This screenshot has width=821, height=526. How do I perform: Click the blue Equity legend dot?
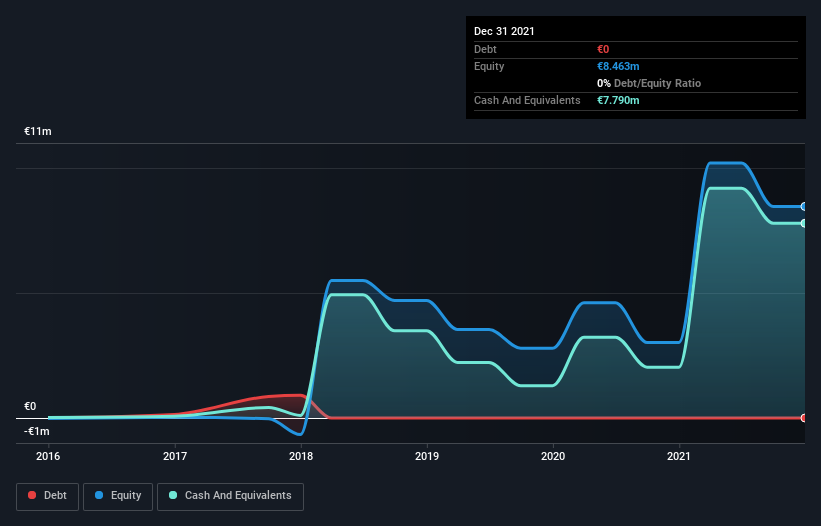(99, 495)
